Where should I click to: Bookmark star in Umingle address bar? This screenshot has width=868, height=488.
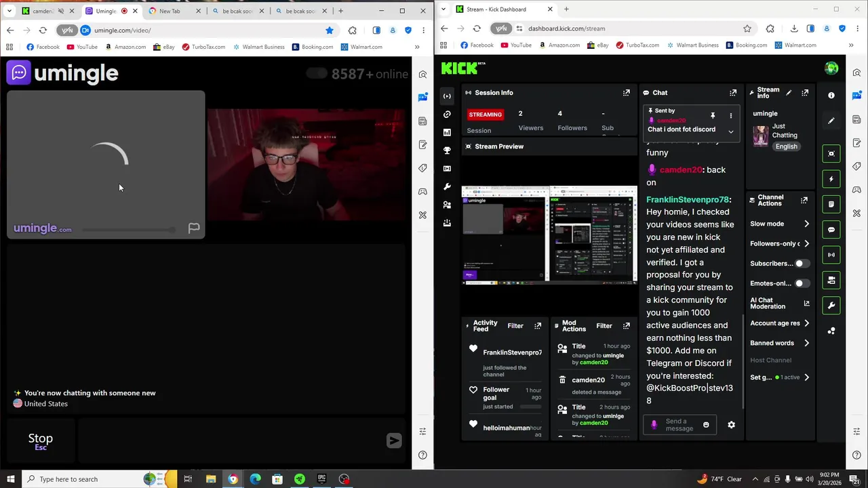coord(330,30)
